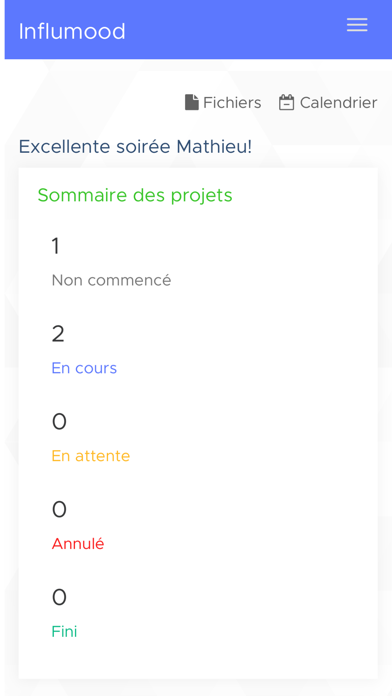Image resolution: width=392 pixels, height=696 pixels.
Task: Open the hamburger navigation menu
Action: pos(357,25)
